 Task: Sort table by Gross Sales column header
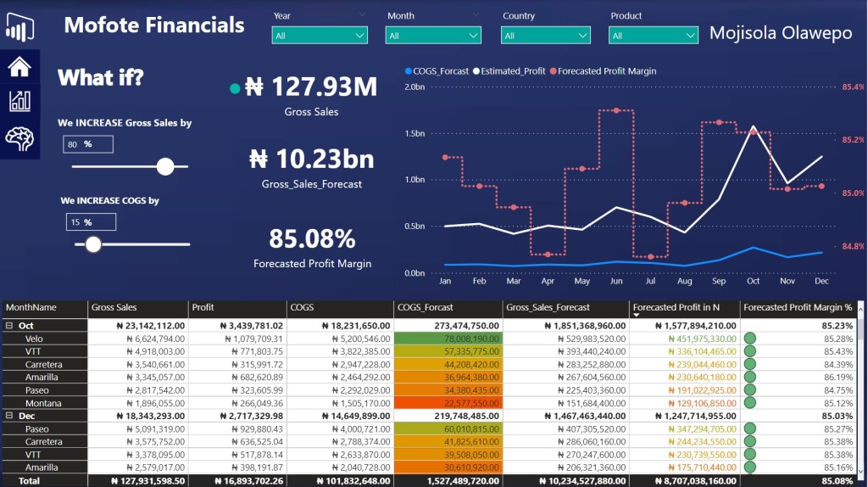tap(114, 307)
